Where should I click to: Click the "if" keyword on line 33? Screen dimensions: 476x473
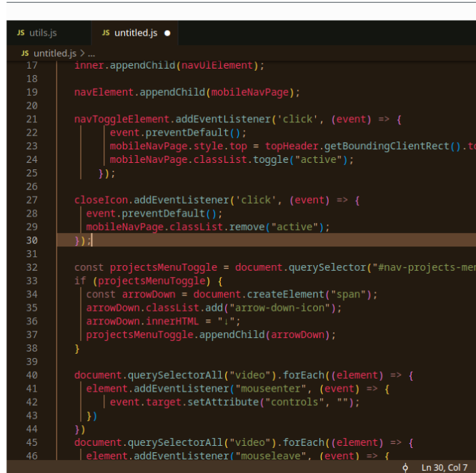pyautogui.click(x=80, y=281)
